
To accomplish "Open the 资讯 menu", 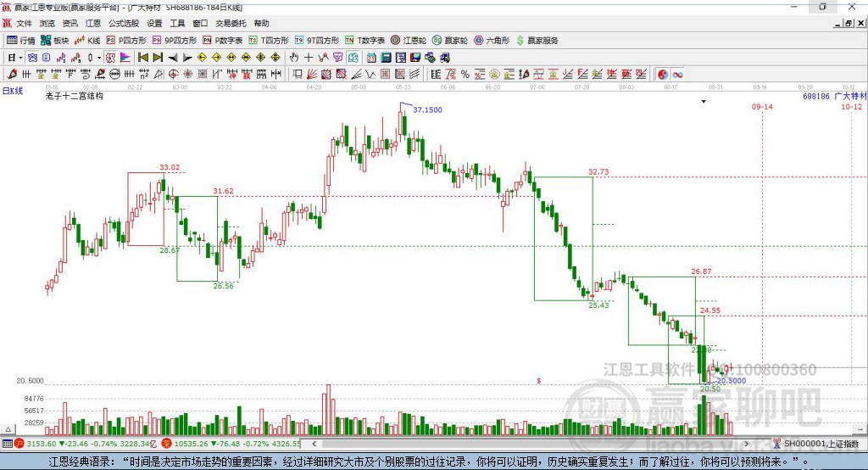I will point(70,23).
